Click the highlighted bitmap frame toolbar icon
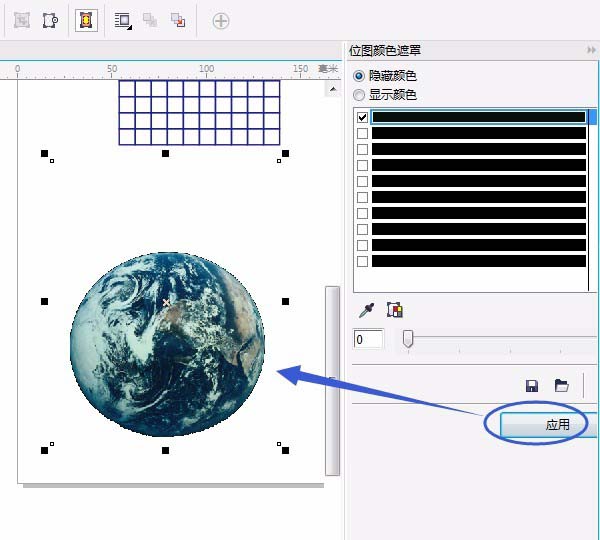This screenshot has height=540, width=600. click(86, 20)
